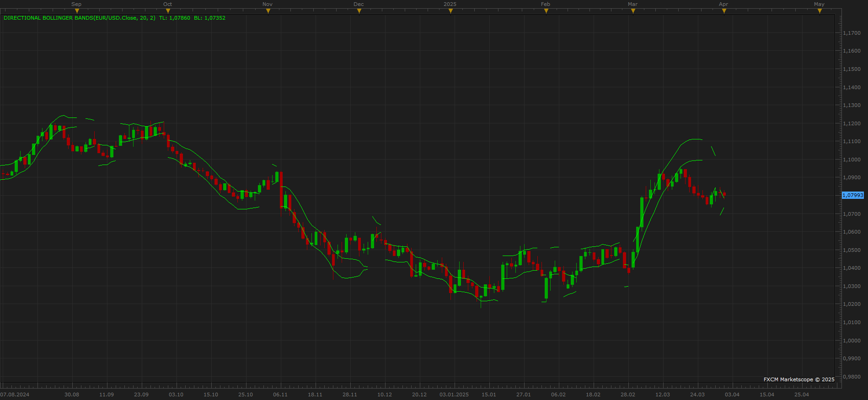This screenshot has width=868, height=400.
Task: Click the Oct month triangle marker
Action: tap(168, 11)
